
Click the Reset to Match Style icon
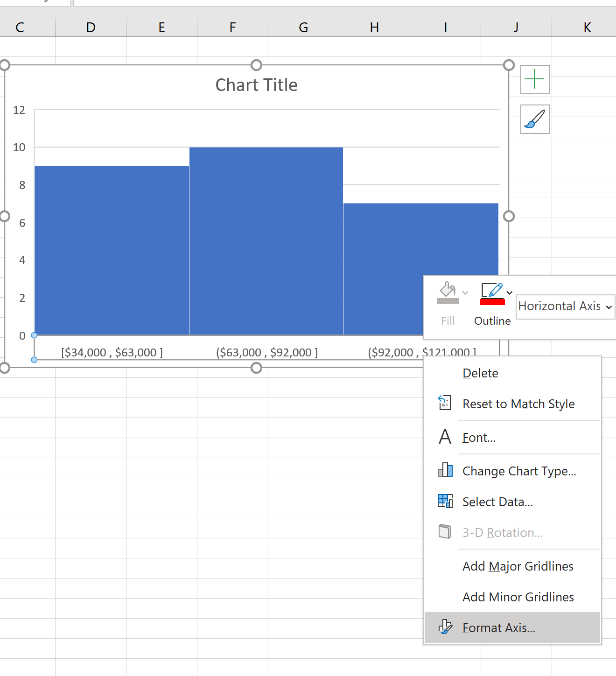click(x=445, y=403)
